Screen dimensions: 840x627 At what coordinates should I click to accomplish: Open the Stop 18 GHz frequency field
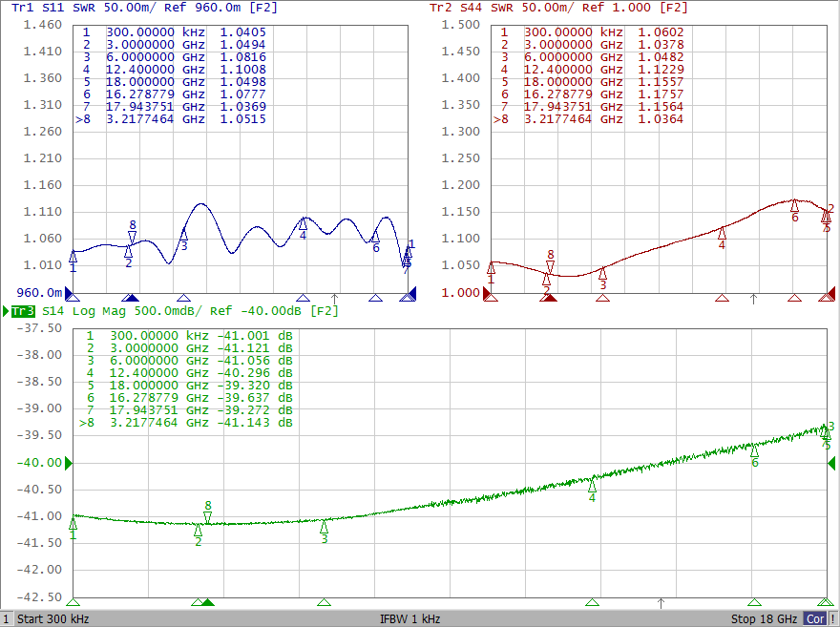pyautogui.click(x=764, y=618)
